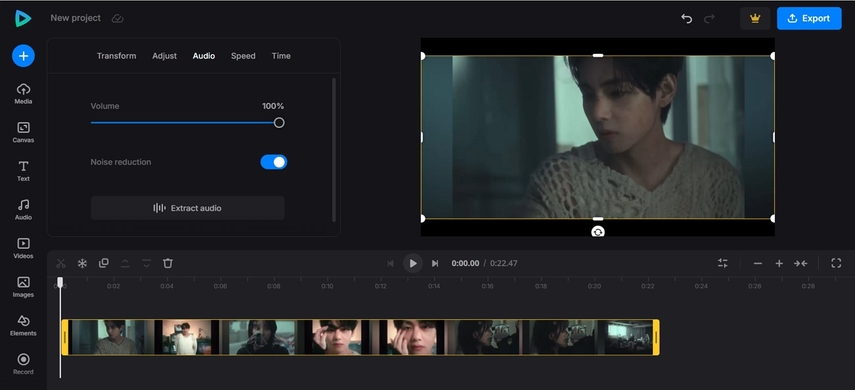Click the rotate handle below preview
The width and height of the screenshot is (855, 390).
598,232
